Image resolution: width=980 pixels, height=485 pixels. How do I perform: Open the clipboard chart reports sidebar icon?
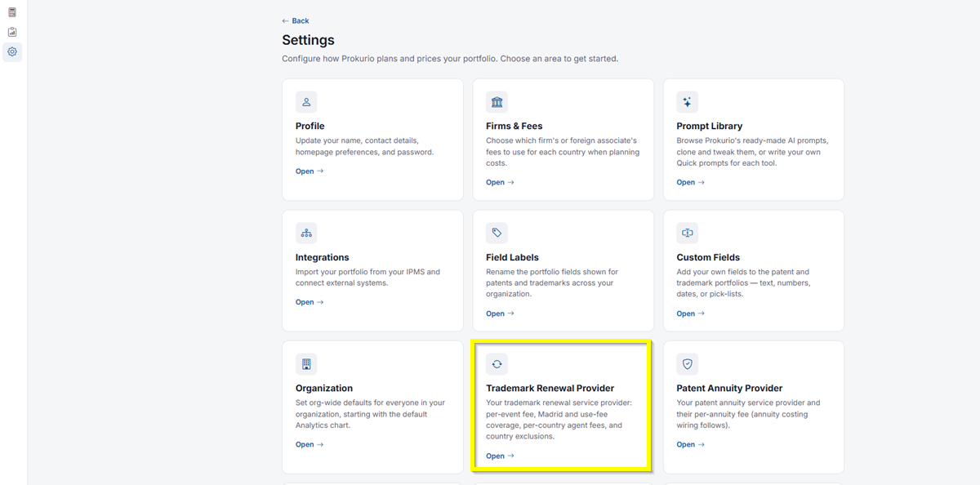(12, 32)
